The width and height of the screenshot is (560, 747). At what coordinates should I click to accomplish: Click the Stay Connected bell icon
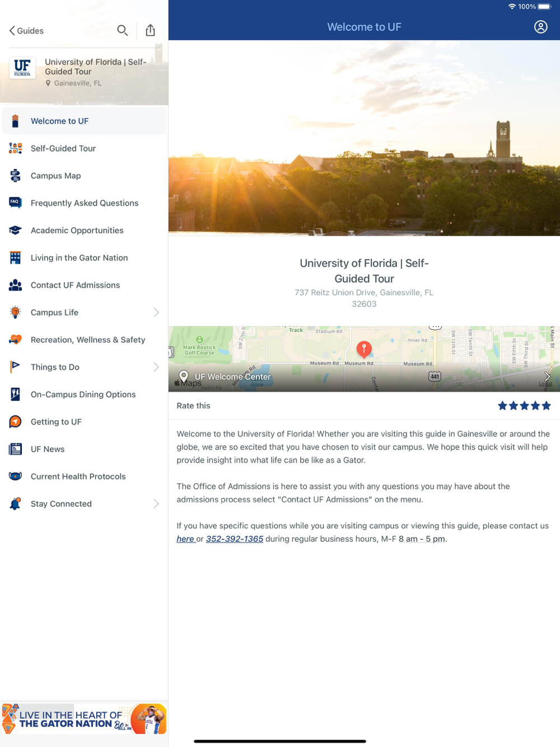point(15,504)
